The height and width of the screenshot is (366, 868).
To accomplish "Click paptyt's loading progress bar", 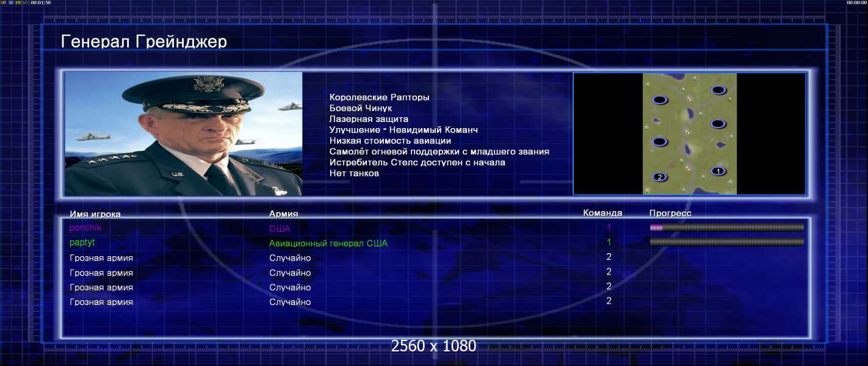I will [x=727, y=242].
